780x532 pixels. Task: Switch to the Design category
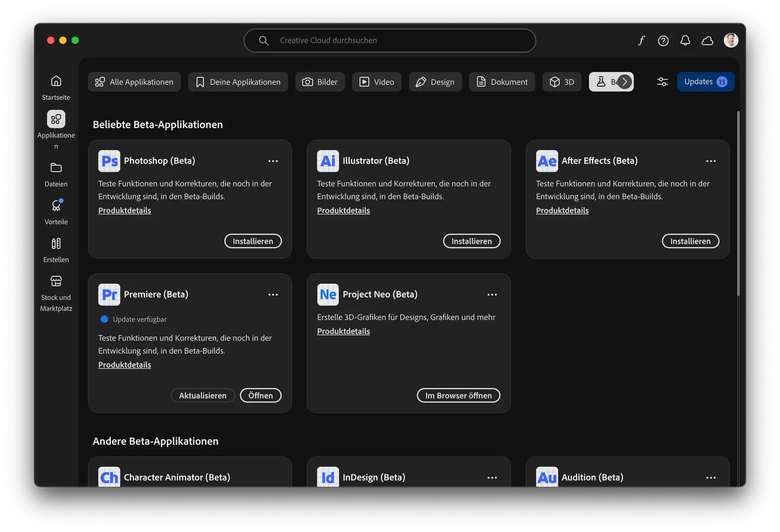tap(435, 82)
